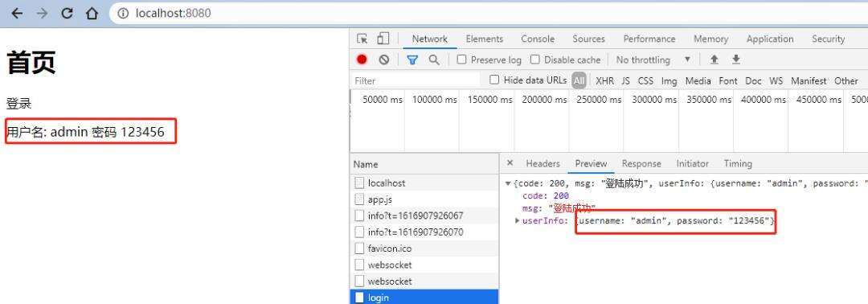Viewport: 868px width, 304px height.
Task: Click the 250000 ms timeline marker
Action: tap(599, 100)
